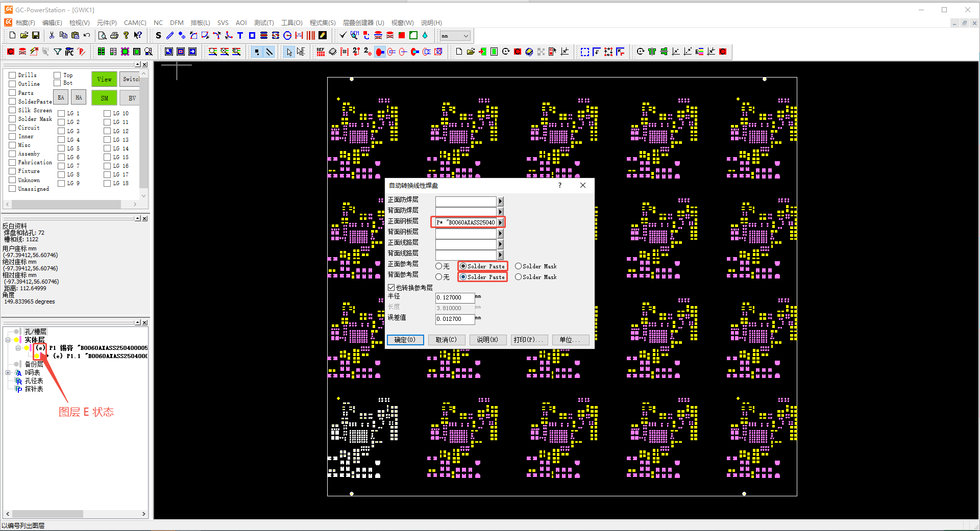The width and height of the screenshot is (980, 531).
Task: Click the filter funnel toolbar icon
Action: click(x=57, y=52)
